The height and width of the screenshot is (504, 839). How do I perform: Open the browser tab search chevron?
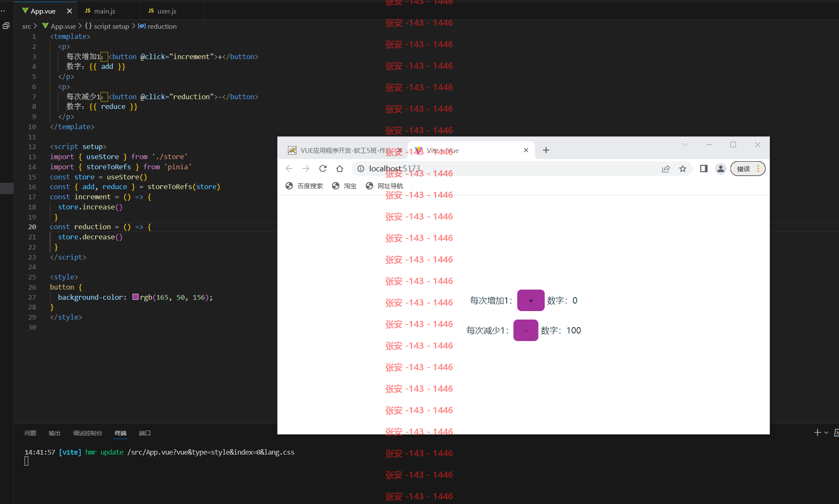pos(685,145)
